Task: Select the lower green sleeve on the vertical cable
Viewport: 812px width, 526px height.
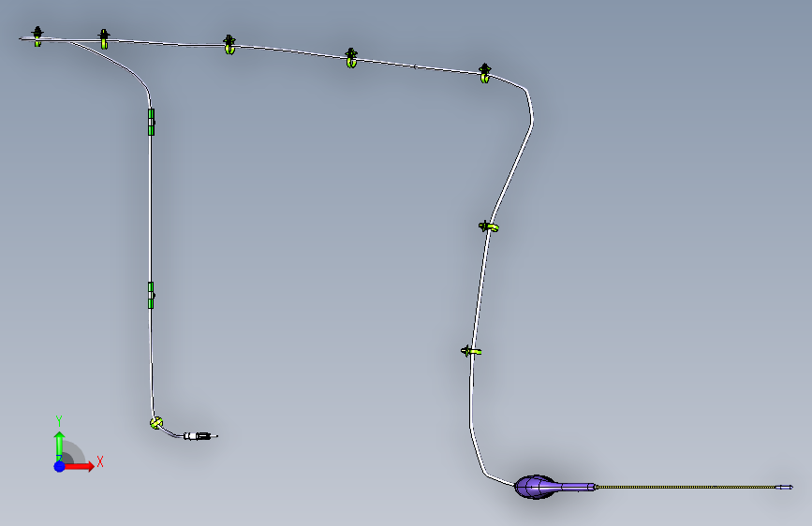Action: pyautogui.click(x=151, y=295)
